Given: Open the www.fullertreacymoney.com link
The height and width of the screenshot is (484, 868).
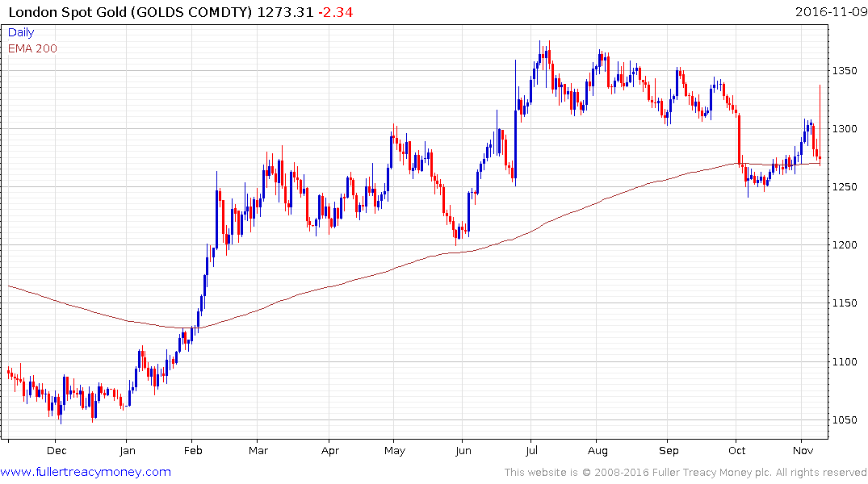Looking at the screenshot, I should pos(86,472).
